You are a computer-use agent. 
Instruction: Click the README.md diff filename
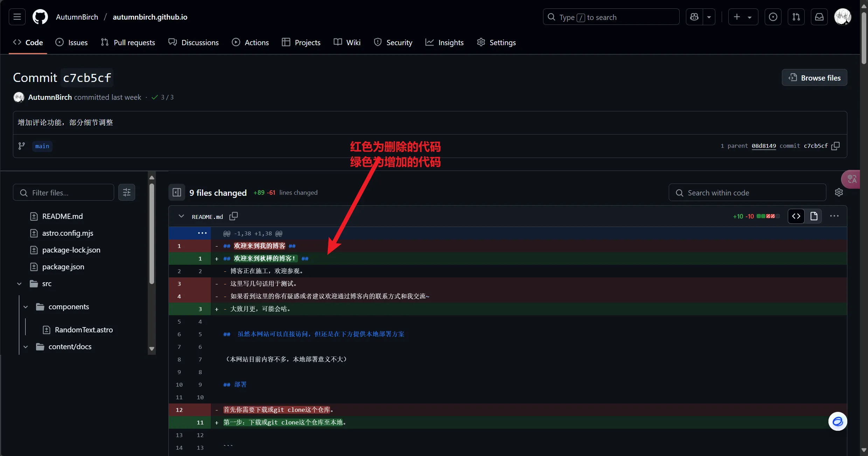pos(207,217)
